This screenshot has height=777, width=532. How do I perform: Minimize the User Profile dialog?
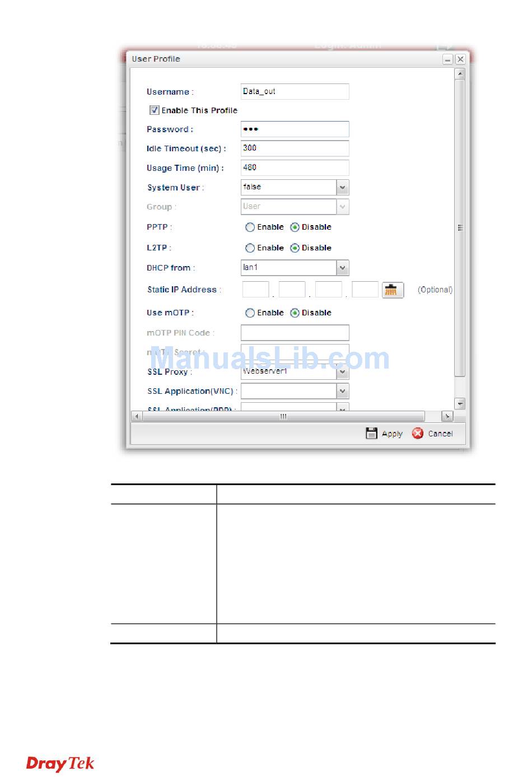point(447,59)
